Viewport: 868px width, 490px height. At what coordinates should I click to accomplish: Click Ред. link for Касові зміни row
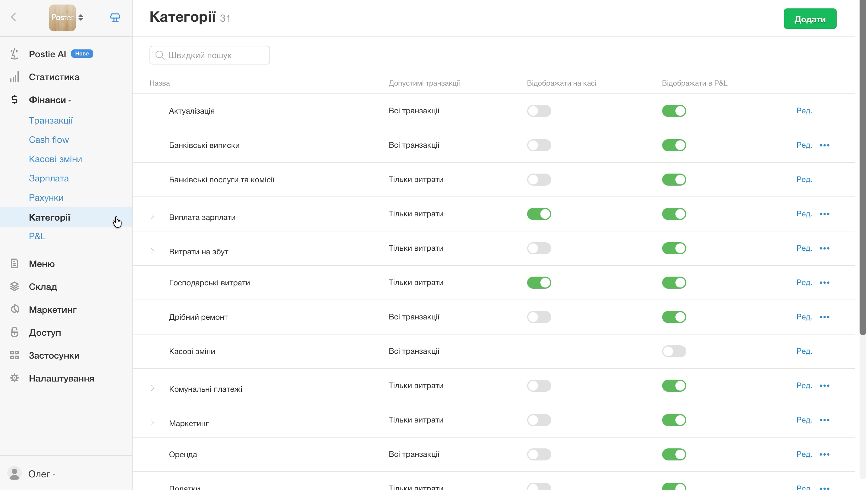tap(804, 351)
